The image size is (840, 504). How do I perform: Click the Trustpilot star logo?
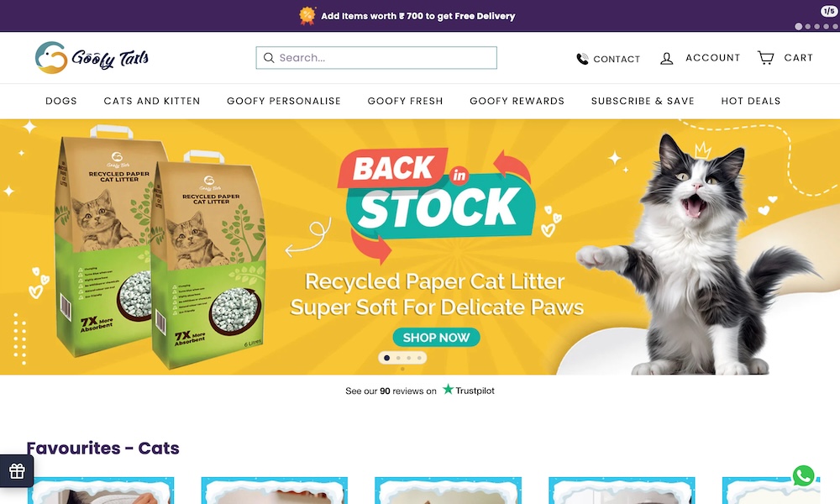point(448,390)
